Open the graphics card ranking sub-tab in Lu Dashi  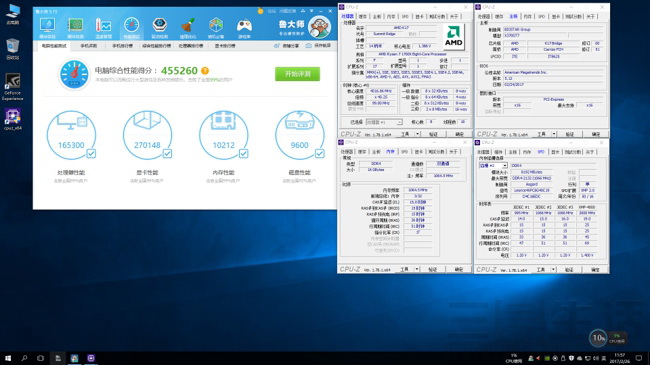click(225, 46)
